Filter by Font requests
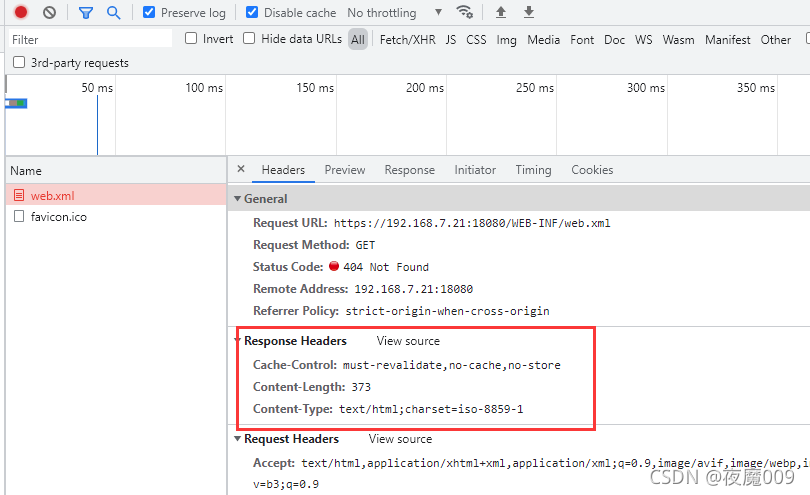810x495 pixels. 582,40
